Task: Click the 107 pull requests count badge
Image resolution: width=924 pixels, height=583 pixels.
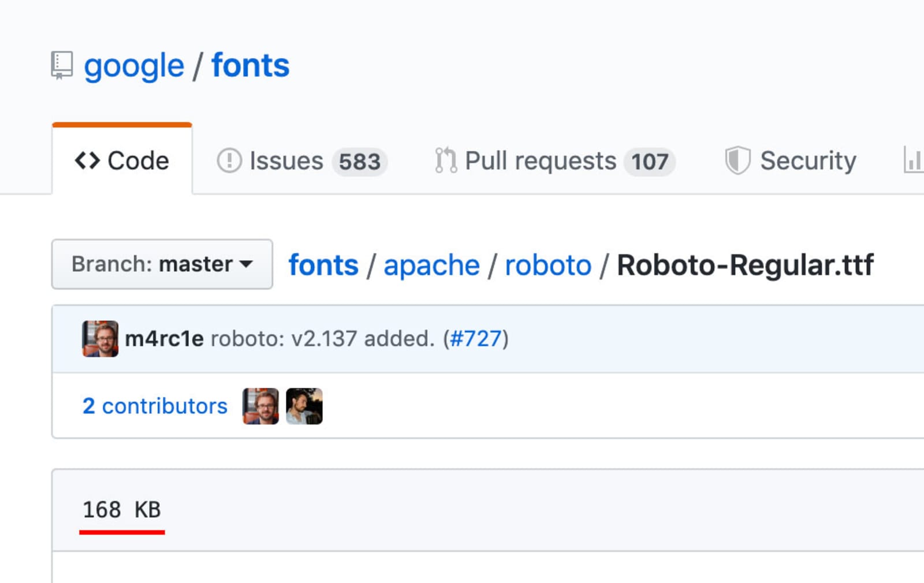Action: pyautogui.click(x=650, y=162)
